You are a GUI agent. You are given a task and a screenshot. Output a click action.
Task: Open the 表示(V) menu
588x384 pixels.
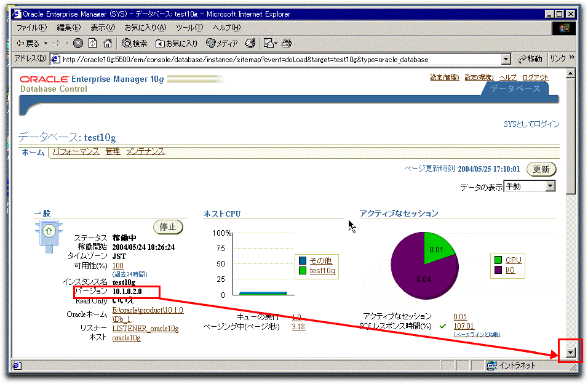pyautogui.click(x=103, y=28)
